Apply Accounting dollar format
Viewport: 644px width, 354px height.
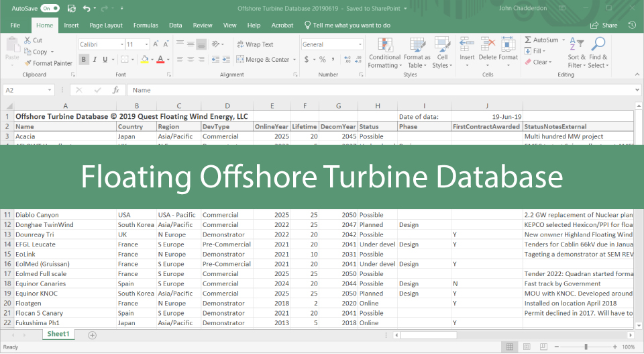307,60
